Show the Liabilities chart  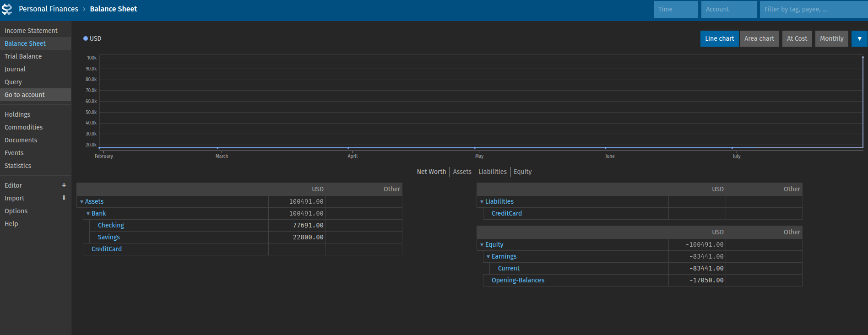pyautogui.click(x=493, y=172)
